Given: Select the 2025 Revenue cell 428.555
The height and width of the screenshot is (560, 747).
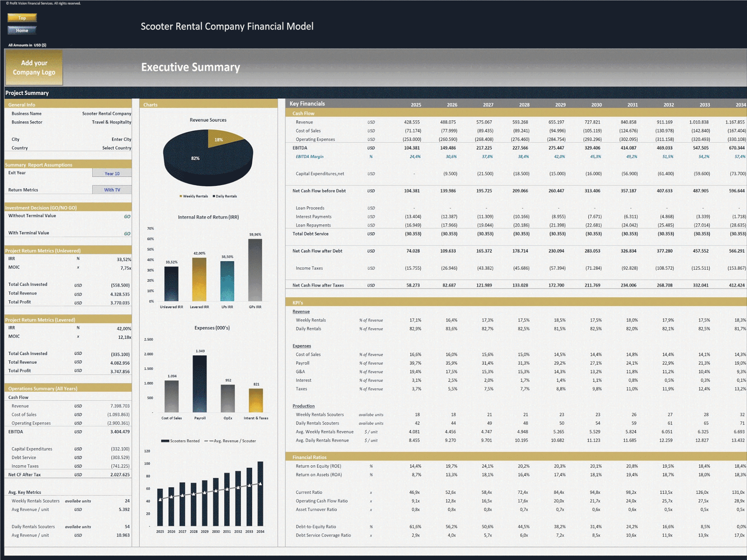Looking at the screenshot, I should click(x=412, y=122).
